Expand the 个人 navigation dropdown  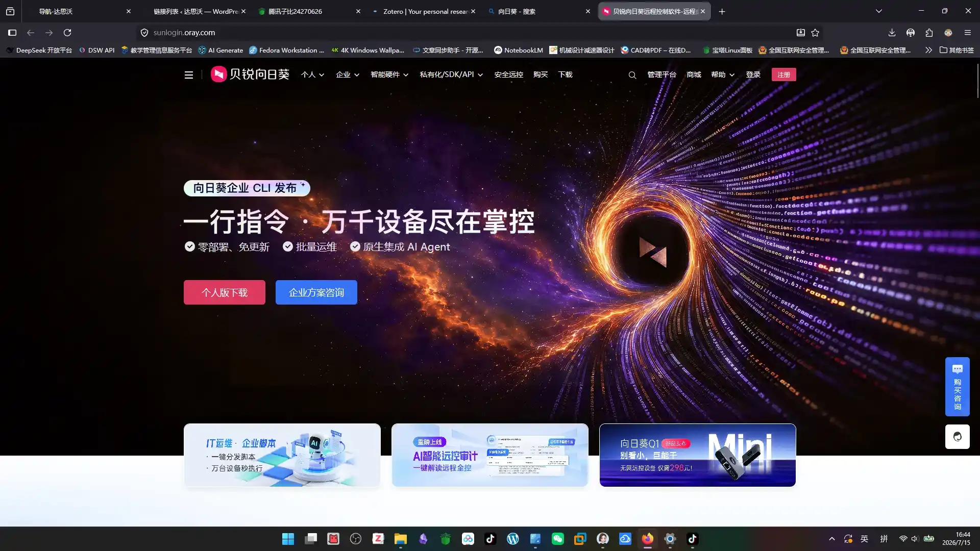point(312,75)
